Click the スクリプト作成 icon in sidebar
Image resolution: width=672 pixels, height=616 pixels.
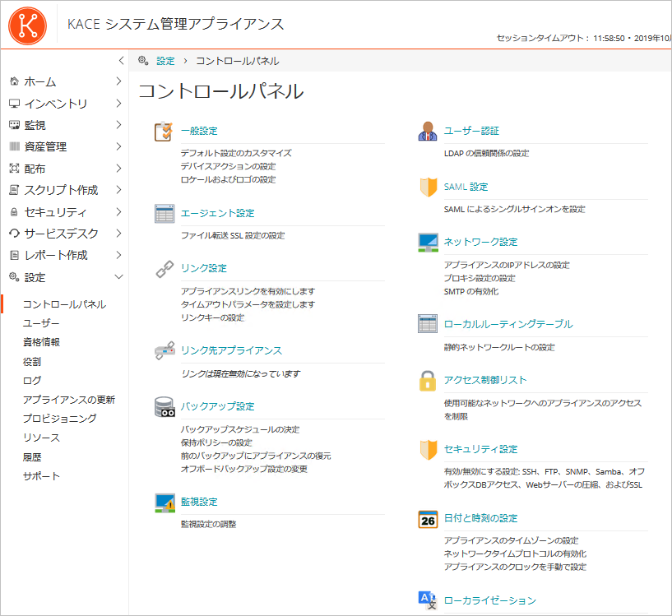14,190
